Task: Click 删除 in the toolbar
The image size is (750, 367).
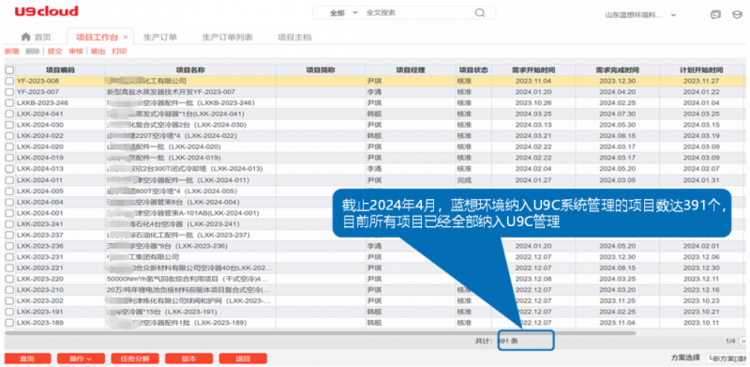Action: 33,51
